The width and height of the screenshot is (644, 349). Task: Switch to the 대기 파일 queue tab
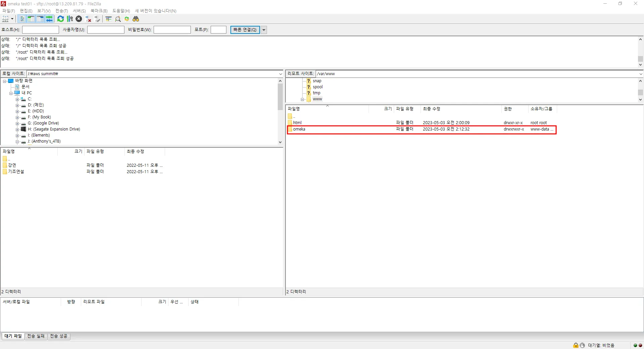pyautogui.click(x=13, y=336)
